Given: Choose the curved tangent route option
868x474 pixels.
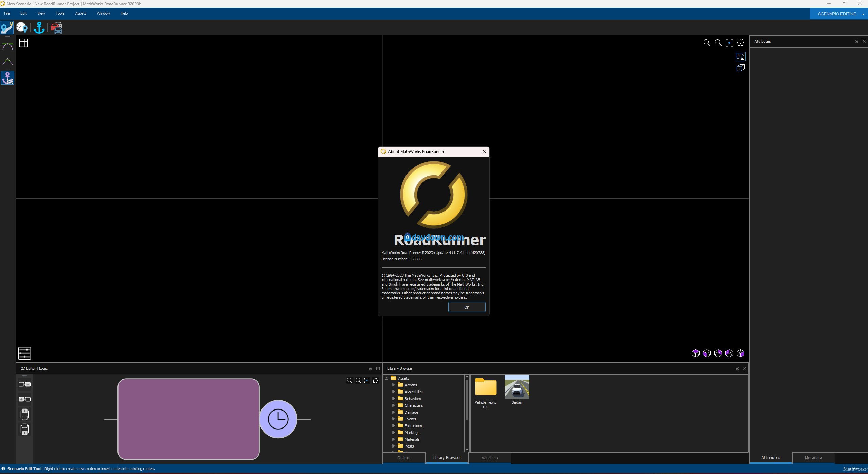Looking at the screenshot, I should point(7,47).
